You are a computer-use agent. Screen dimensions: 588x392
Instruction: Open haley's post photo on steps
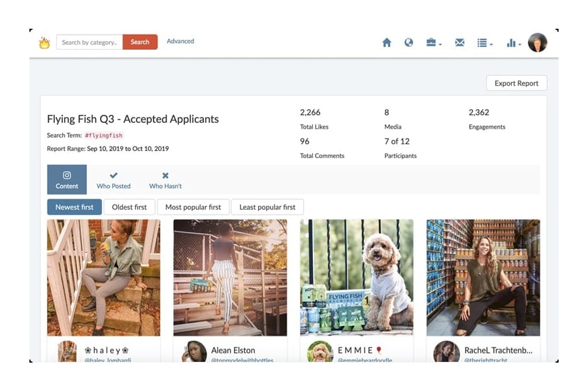click(x=103, y=278)
